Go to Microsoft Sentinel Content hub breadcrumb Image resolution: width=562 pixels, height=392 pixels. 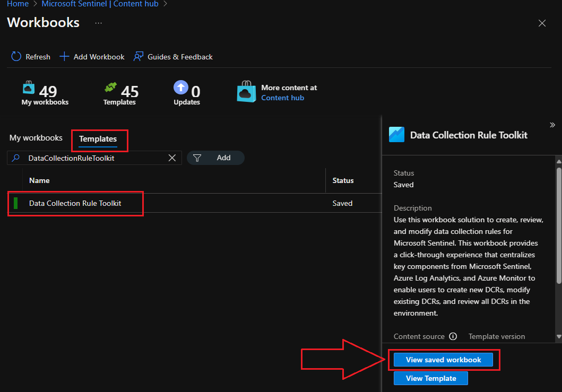(100, 4)
